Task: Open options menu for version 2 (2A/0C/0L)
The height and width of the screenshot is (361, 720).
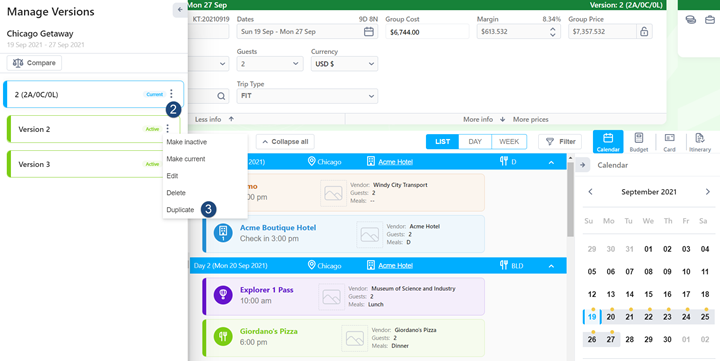Action: [x=171, y=94]
